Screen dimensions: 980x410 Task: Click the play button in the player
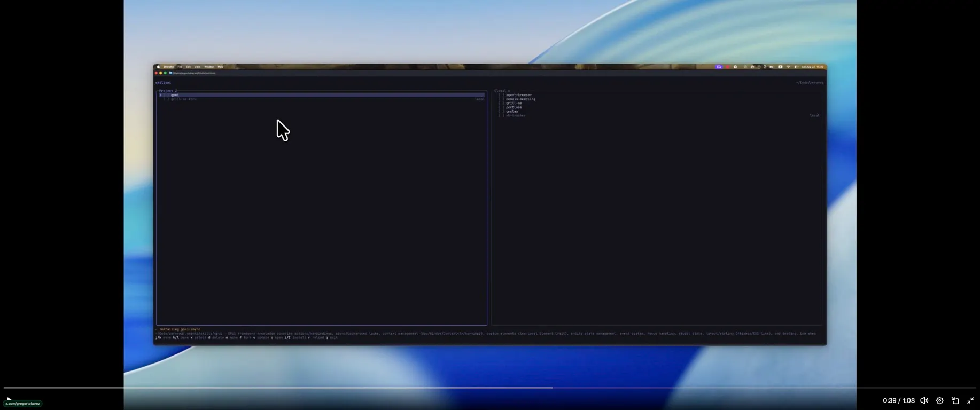(x=9, y=399)
